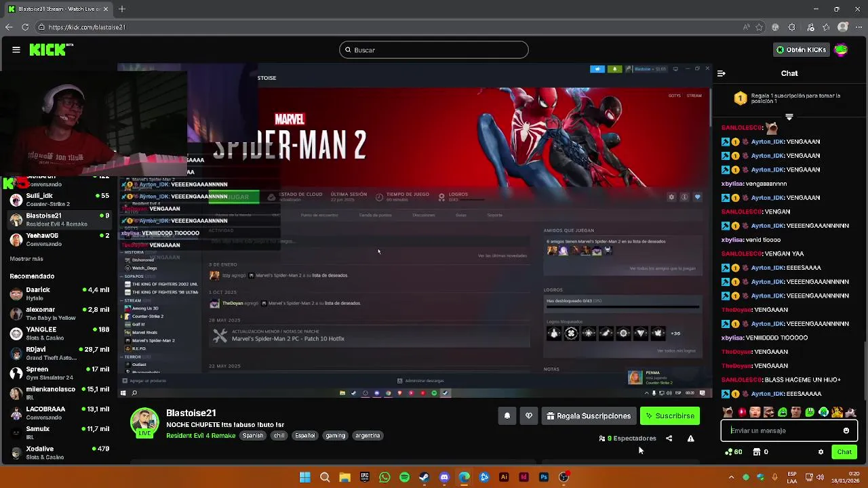Toggle follow heart icon for Blastoise21
The width and height of the screenshot is (868, 488).
point(529,415)
